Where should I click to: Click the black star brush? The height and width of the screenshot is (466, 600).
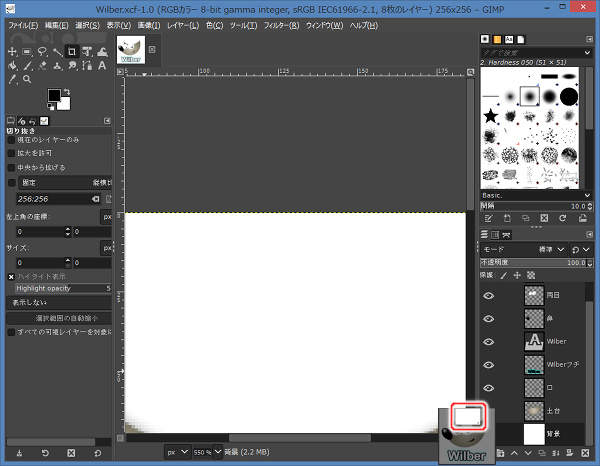pyautogui.click(x=492, y=117)
